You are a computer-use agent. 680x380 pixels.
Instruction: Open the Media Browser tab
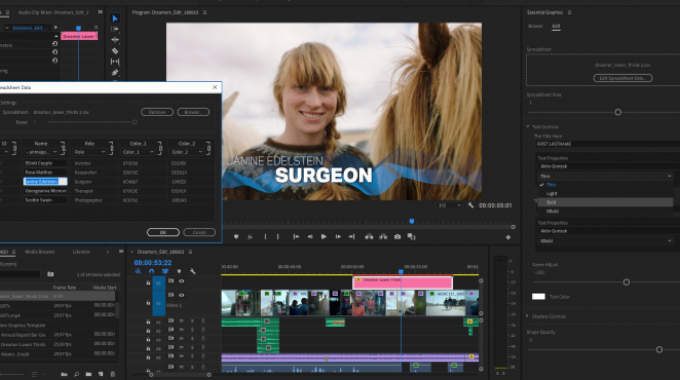(40, 252)
